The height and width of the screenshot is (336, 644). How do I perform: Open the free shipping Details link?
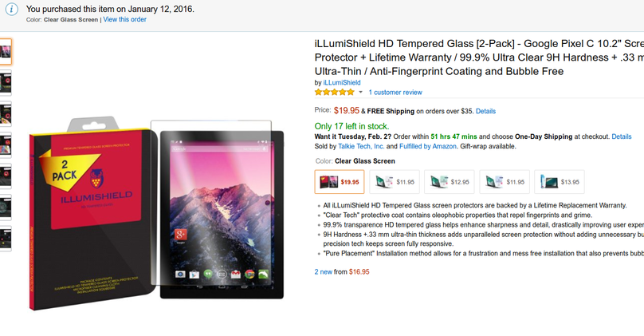(x=485, y=111)
